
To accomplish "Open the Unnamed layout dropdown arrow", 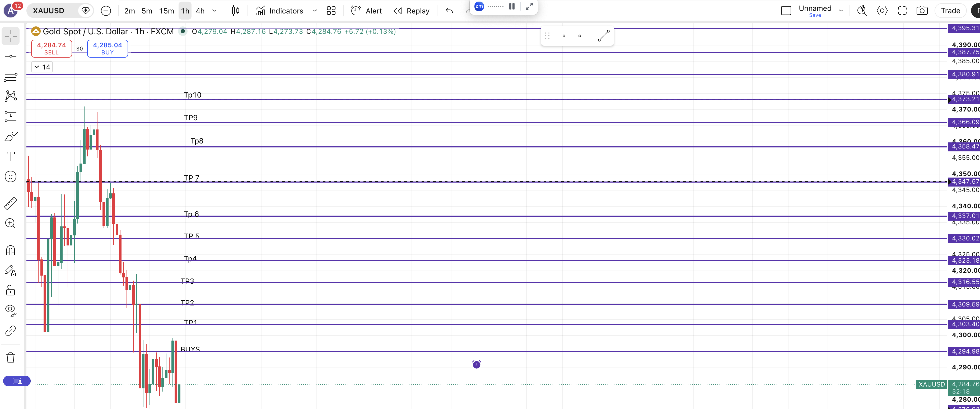I will click(841, 11).
